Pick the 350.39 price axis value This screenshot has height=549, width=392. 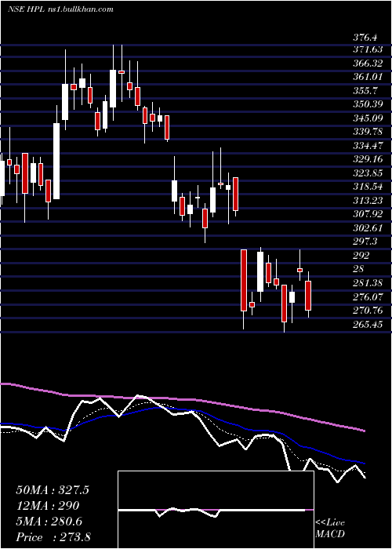(368, 104)
